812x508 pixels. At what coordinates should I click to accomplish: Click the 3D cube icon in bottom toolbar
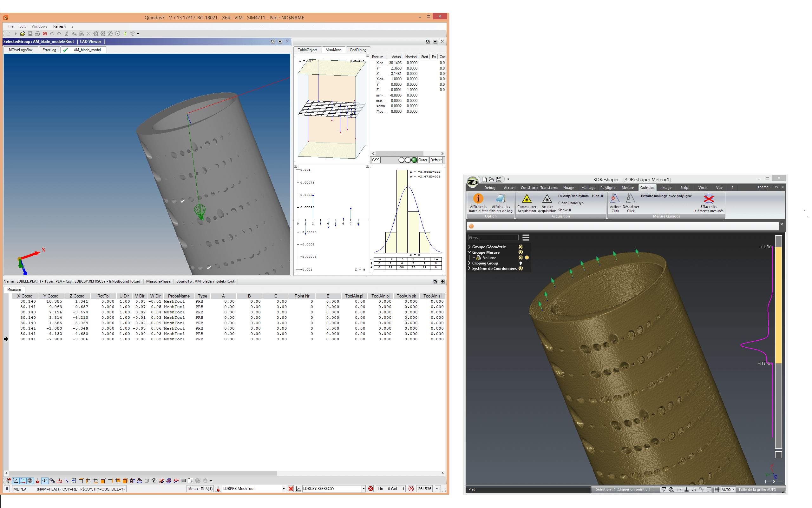[30, 481]
